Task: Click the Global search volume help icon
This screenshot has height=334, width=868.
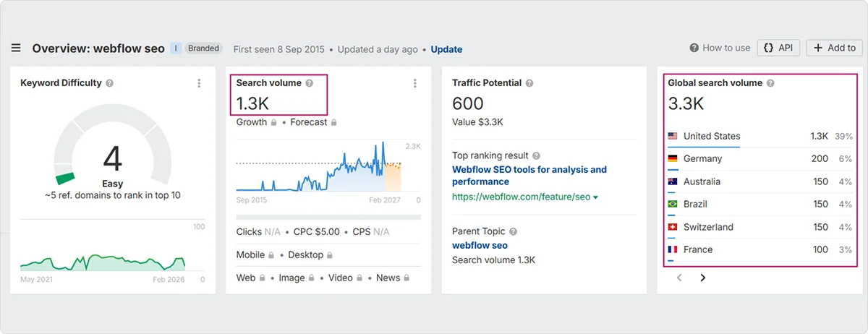Action: 770,83
